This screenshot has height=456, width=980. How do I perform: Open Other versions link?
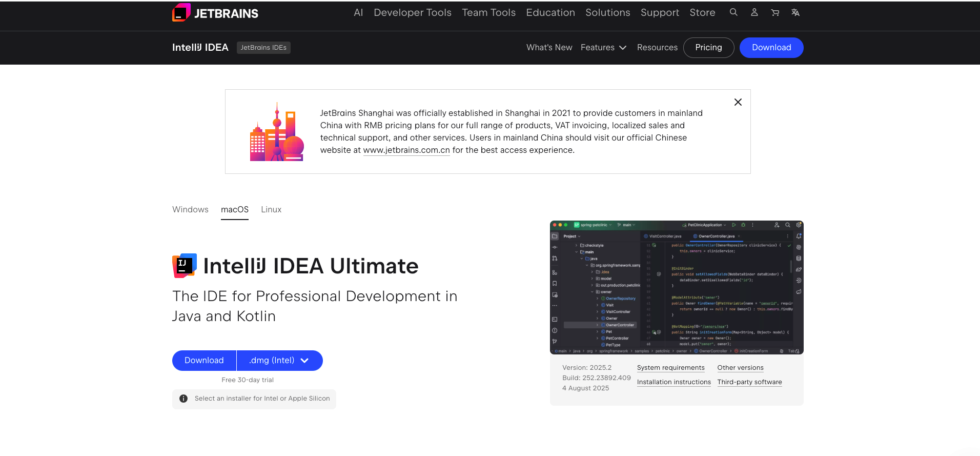point(740,368)
